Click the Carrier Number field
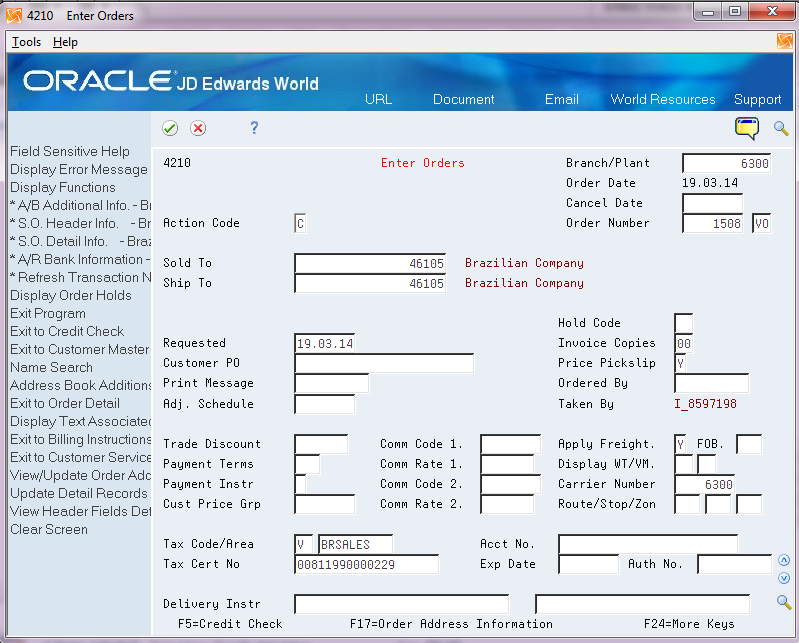 coord(704,484)
